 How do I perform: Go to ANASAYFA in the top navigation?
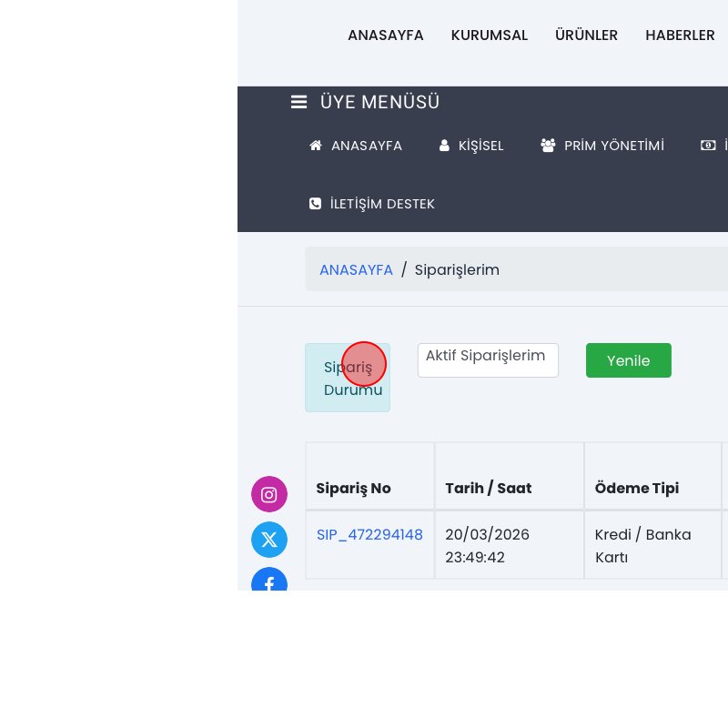pyautogui.click(x=385, y=35)
